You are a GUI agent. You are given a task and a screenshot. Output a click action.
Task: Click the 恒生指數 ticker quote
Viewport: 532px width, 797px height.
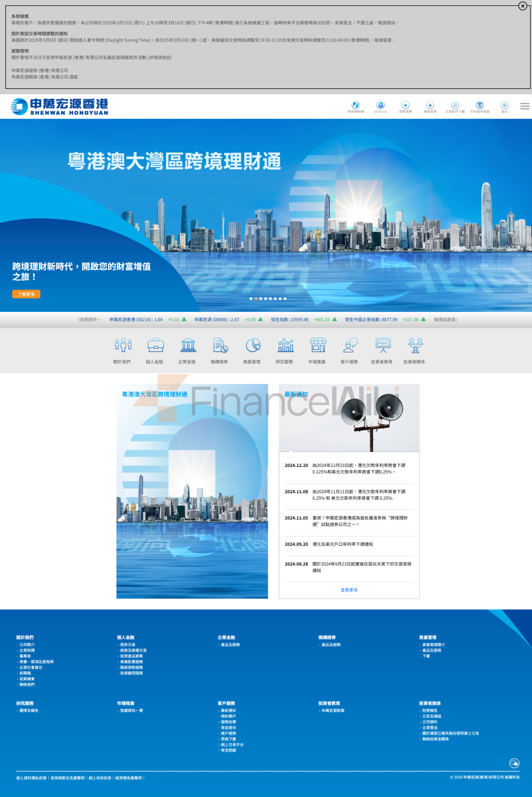(304, 319)
